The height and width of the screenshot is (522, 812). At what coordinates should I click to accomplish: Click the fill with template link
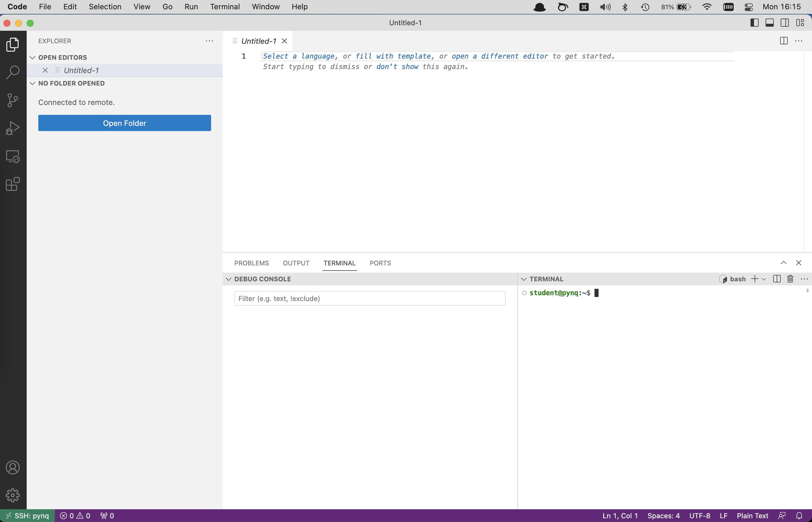click(393, 56)
